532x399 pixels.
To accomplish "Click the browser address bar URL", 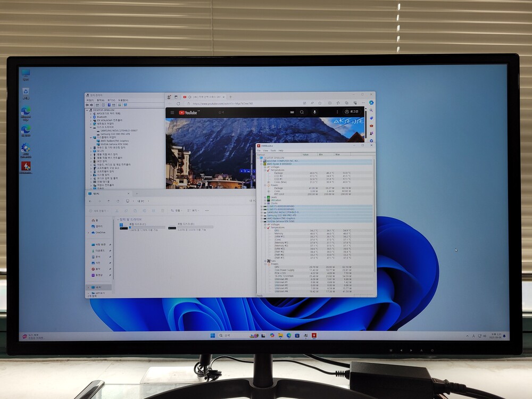I will (x=223, y=104).
